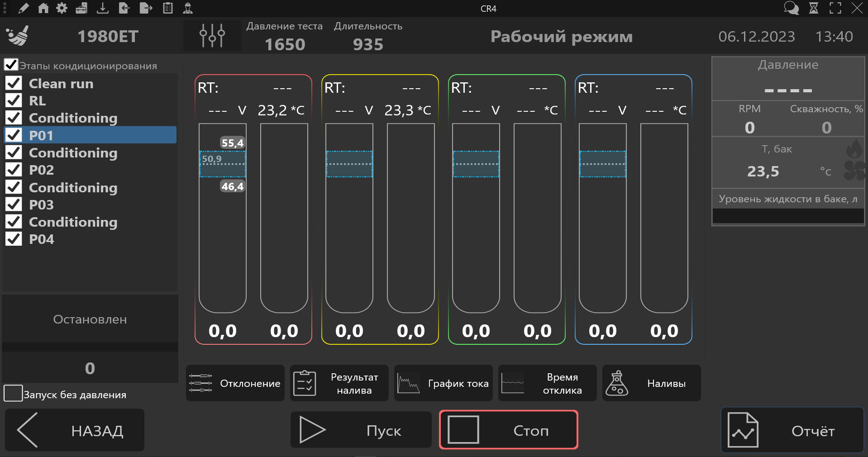Select the 1980ET injector label
The height and width of the screenshot is (457, 868).
point(108,36)
